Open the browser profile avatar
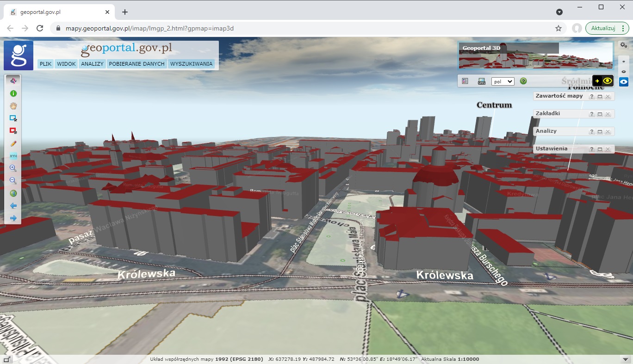The image size is (633, 364). click(x=577, y=28)
